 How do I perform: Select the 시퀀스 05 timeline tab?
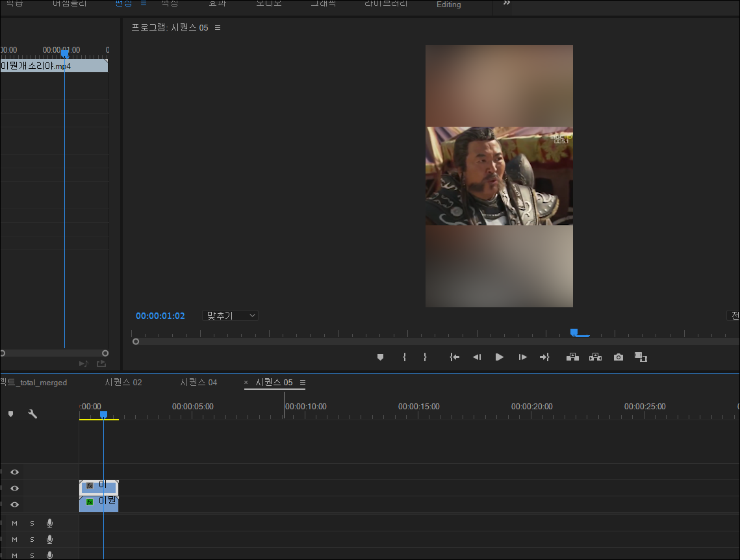click(274, 382)
